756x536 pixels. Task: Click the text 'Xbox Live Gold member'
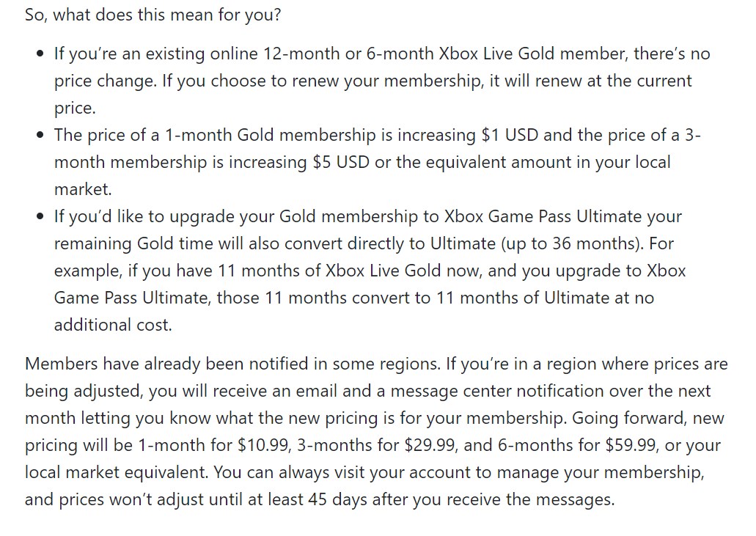point(533,54)
